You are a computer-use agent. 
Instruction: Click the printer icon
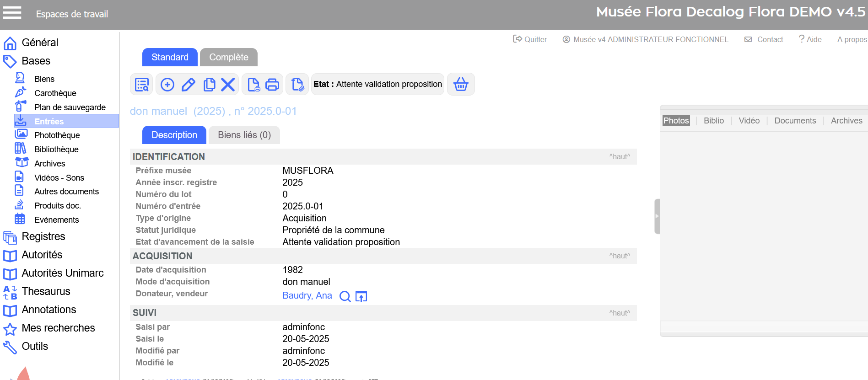272,85
